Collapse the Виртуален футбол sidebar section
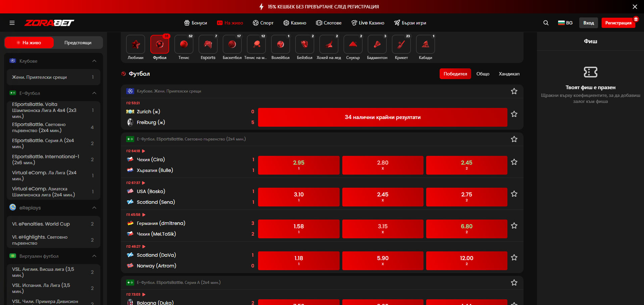Image resolution: width=644 pixels, height=305 pixels. click(94, 256)
